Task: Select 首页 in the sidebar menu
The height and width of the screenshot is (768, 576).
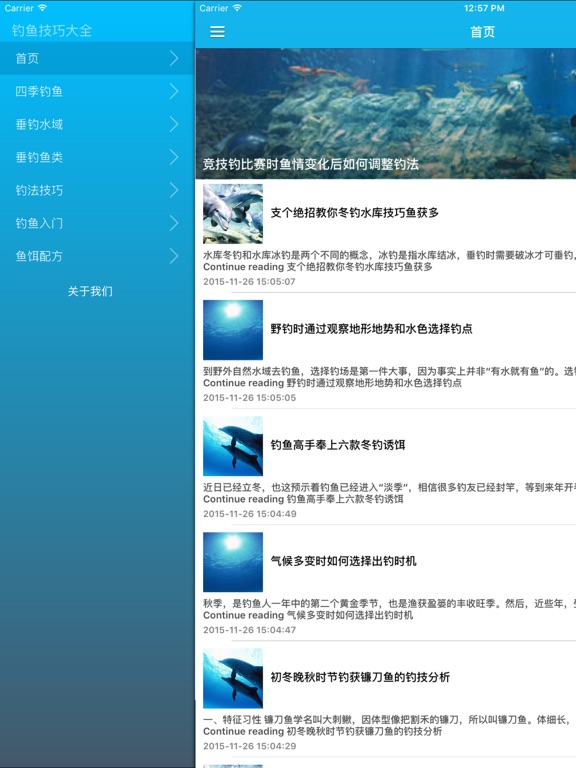Action: click(97, 58)
